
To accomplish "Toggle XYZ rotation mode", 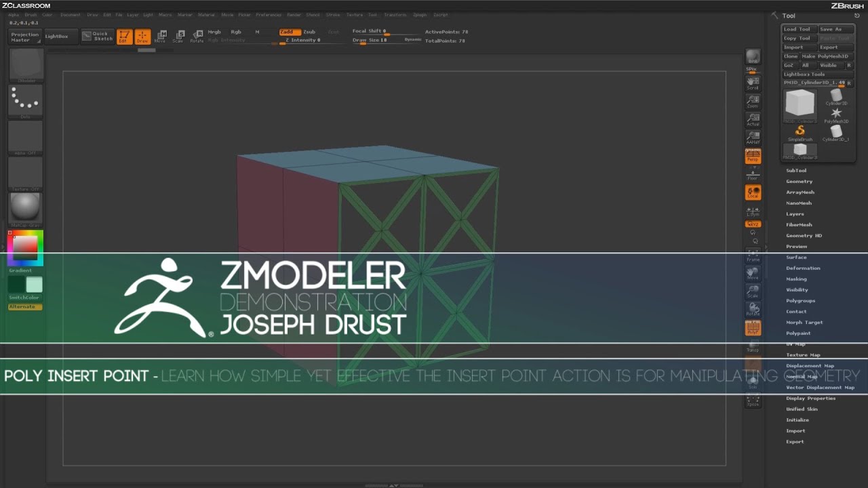I will pyautogui.click(x=753, y=224).
